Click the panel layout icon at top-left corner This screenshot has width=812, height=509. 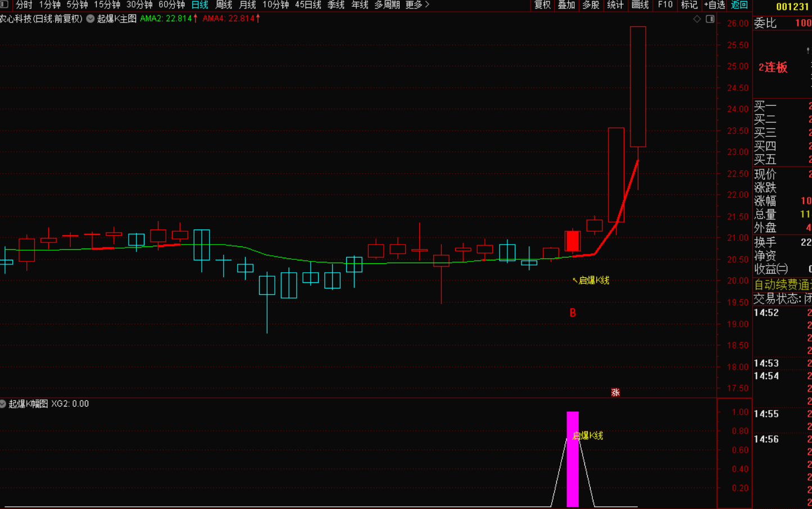4,4
